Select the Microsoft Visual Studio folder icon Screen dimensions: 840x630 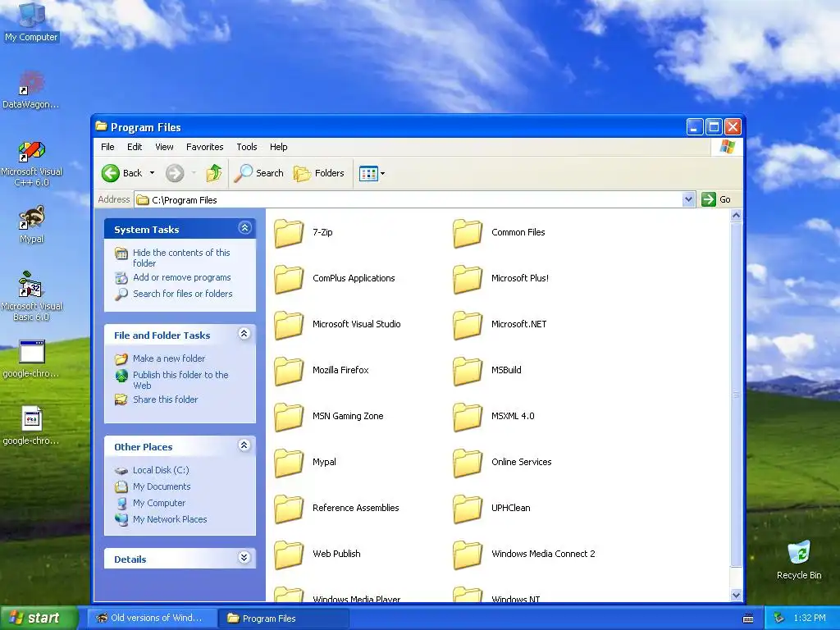[289, 325]
